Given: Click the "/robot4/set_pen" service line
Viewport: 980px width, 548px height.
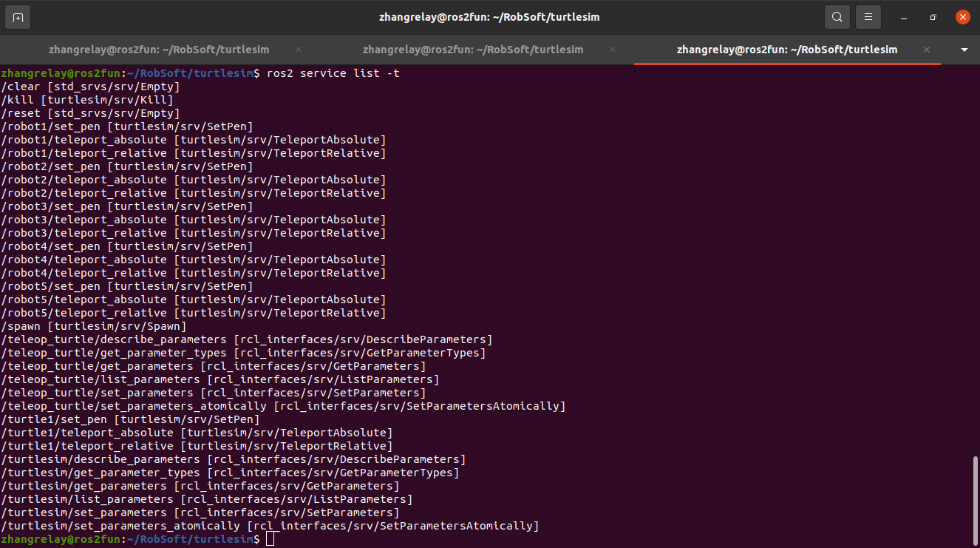Looking at the screenshot, I should (127, 246).
